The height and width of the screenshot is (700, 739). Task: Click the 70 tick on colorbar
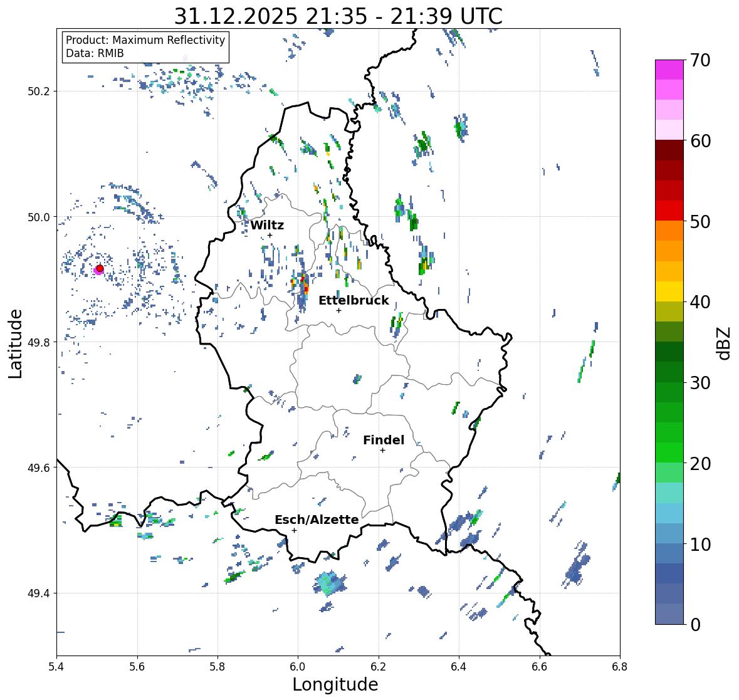tap(700, 60)
